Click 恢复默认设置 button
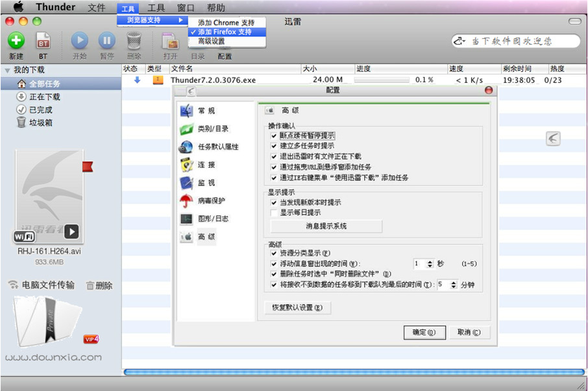This screenshot has width=588, height=391. pos(297,307)
